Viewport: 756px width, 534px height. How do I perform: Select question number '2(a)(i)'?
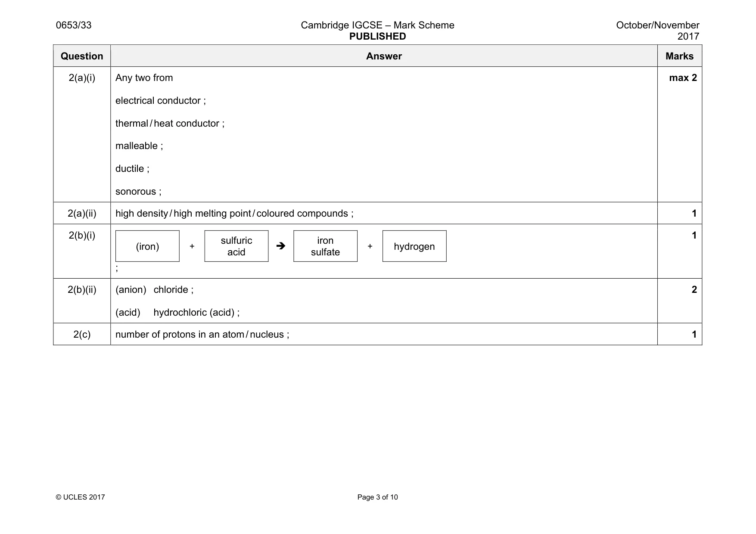click(82, 78)
